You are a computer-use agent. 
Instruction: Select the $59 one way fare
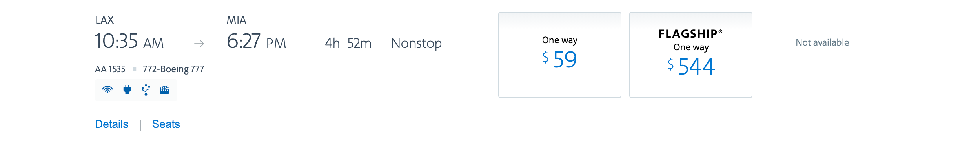pyautogui.click(x=560, y=55)
